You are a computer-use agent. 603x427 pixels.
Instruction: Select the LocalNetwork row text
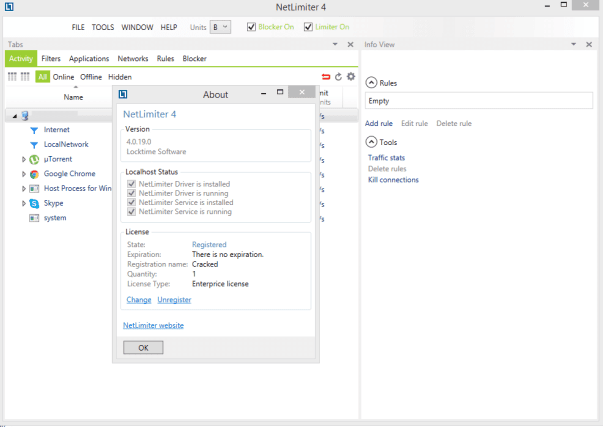point(66,144)
